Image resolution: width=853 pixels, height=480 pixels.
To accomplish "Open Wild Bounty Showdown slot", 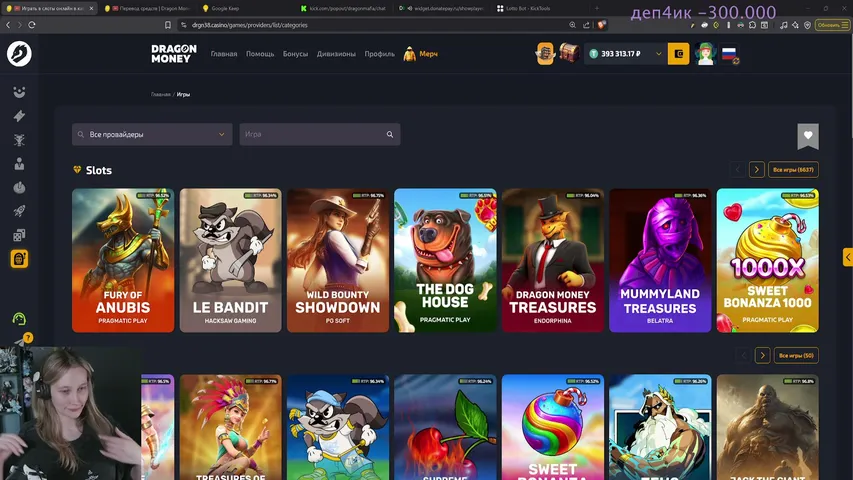I will tap(338, 260).
